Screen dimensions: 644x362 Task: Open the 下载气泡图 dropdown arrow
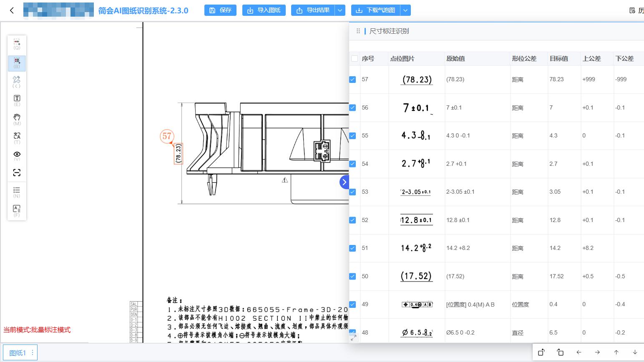pos(405,10)
